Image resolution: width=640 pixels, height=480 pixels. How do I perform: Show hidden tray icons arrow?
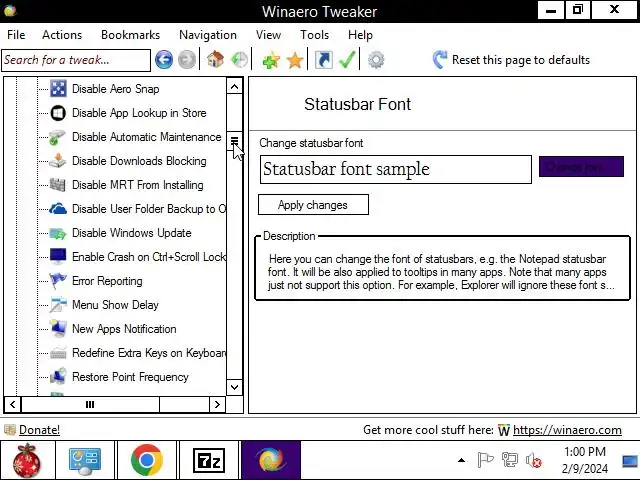click(461, 460)
